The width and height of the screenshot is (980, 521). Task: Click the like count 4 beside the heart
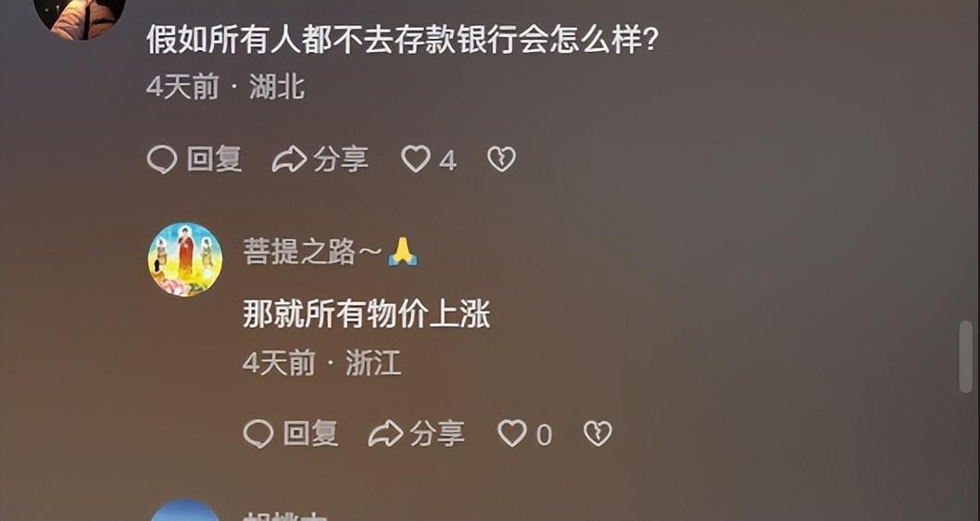pos(447,160)
